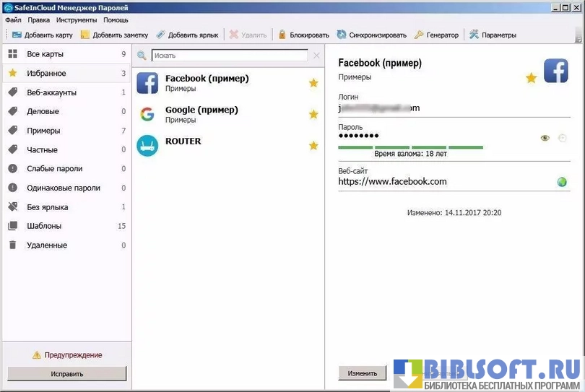Click the globe icon beside website URL
The width and height of the screenshot is (585, 392).
tap(562, 182)
